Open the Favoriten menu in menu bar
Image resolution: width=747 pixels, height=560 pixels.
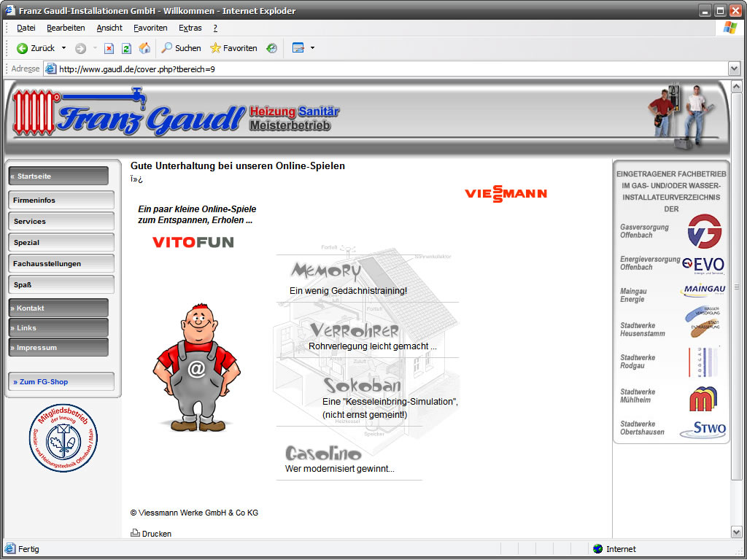tap(150, 28)
